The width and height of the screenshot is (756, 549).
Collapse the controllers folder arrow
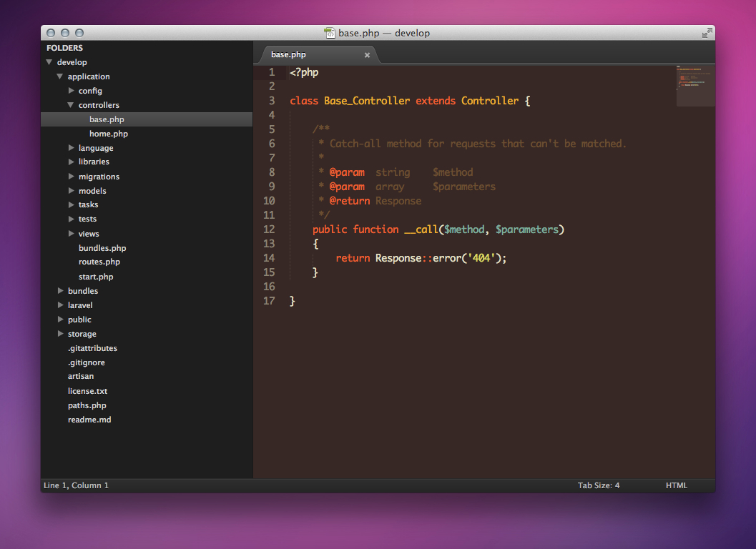coord(70,105)
